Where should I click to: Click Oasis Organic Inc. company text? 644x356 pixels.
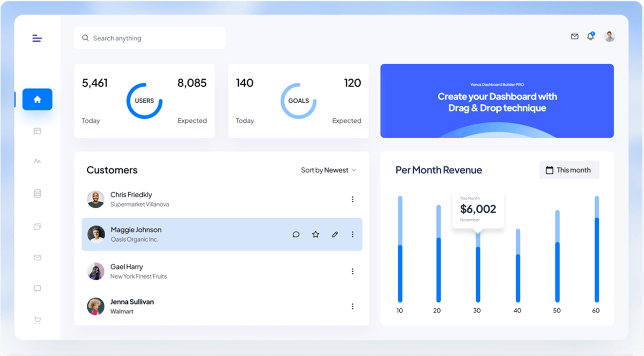click(x=135, y=240)
